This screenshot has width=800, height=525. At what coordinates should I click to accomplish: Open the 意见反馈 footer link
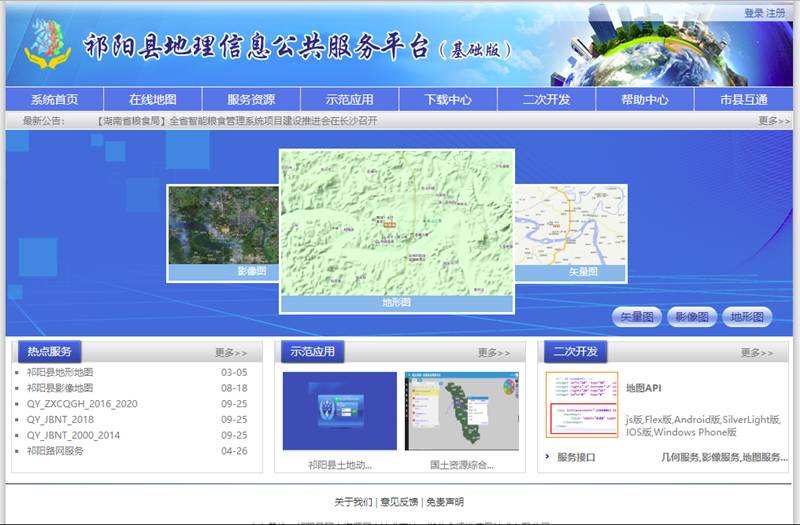400,502
